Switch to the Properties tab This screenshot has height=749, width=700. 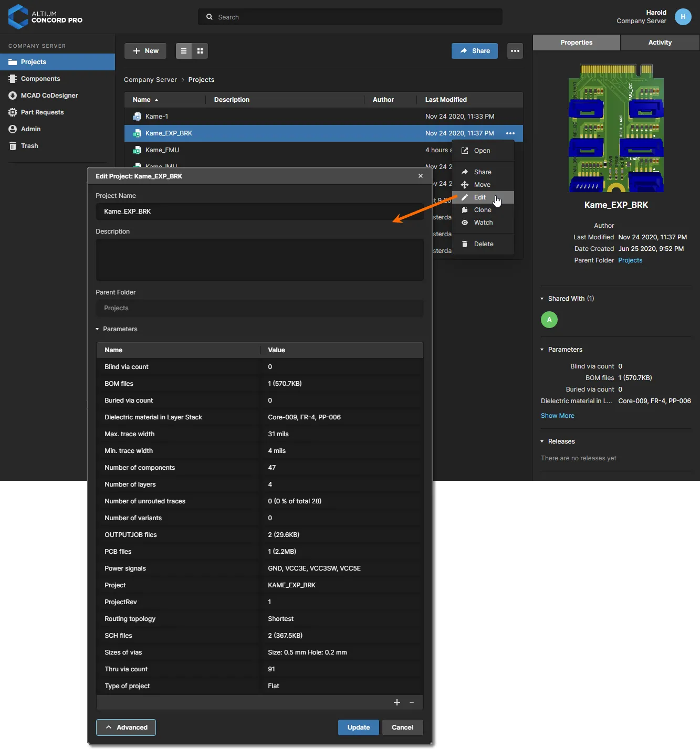[x=577, y=43]
